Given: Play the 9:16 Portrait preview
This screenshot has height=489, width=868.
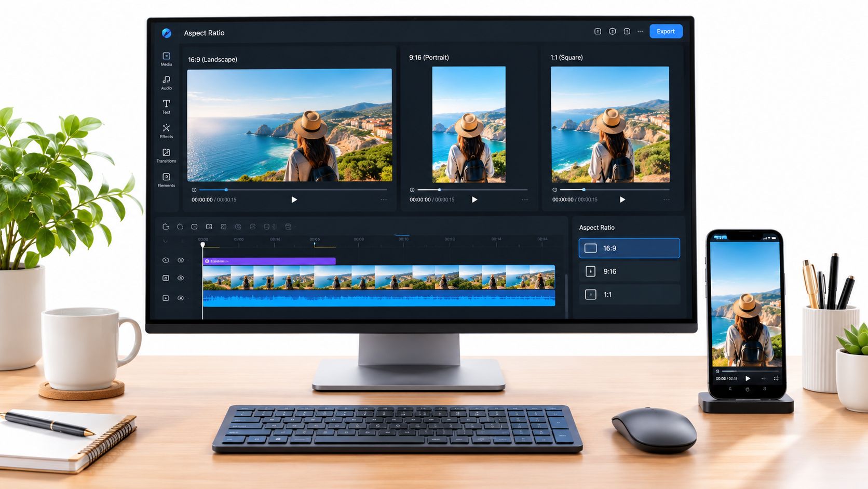Looking at the screenshot, I should pyautogui.click(x=474, y=200).
